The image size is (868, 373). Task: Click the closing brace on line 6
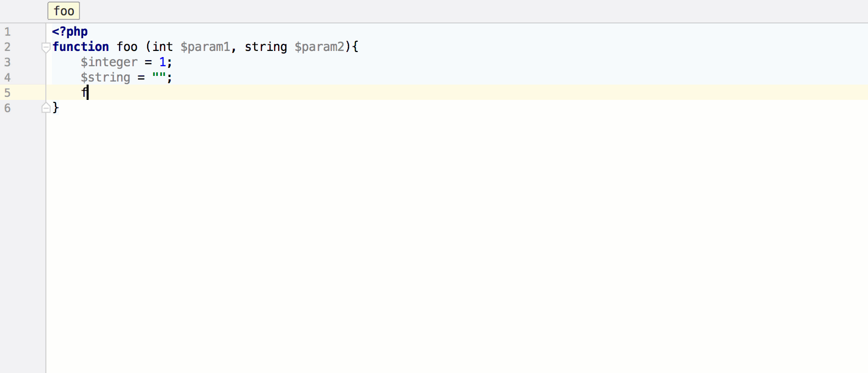click(x=56, y=108)
